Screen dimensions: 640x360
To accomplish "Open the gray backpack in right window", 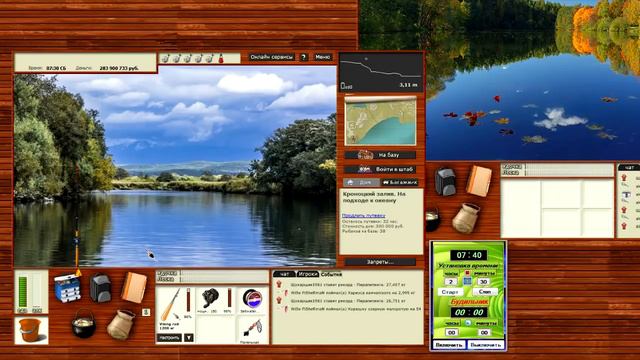I will coord(445,182).
